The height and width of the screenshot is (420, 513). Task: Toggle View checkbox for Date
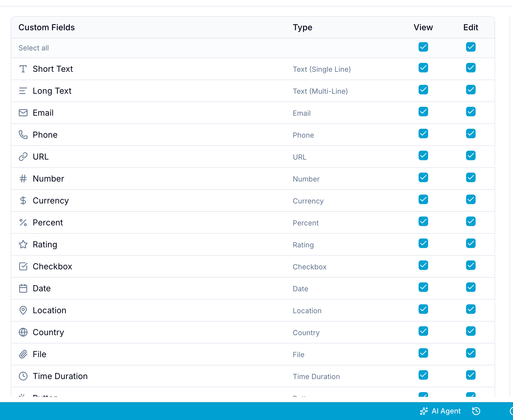coord(423,287)
